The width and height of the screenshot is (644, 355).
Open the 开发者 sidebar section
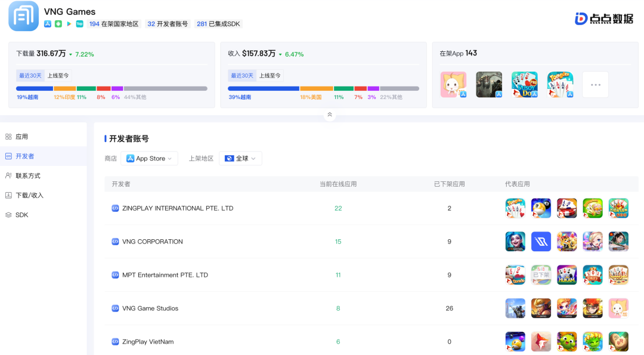coord(43,156)
